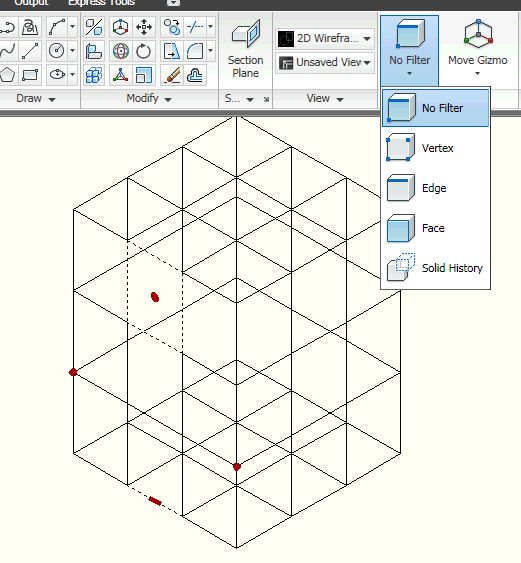Click the 3D Align tool icon
This screenshot has width=521, height=563.
coord(94,51)
